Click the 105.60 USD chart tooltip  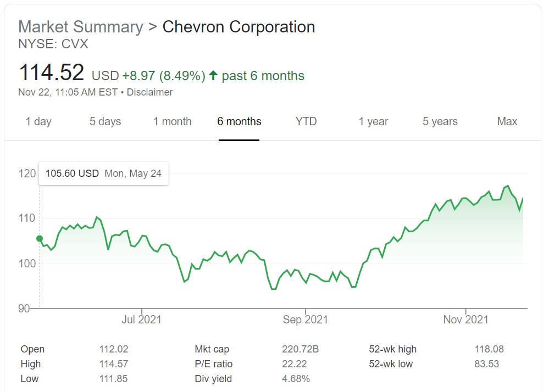pos(103,173)
